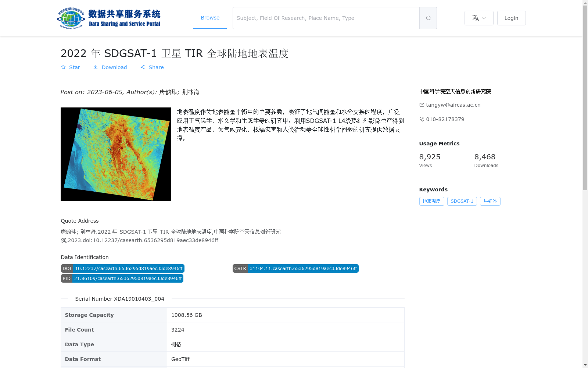Click the Post on date and authors line
Screen dimensions: 588x368
[x=130, y=92]
